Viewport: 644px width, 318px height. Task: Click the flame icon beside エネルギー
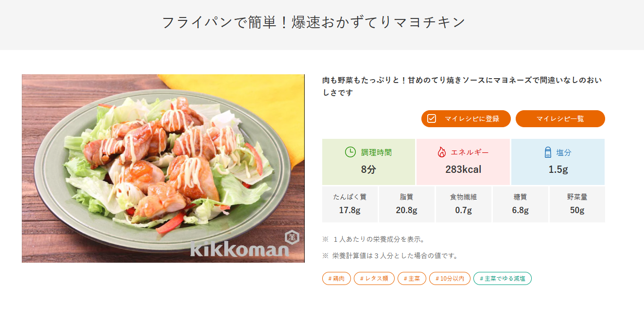[441, 152]
